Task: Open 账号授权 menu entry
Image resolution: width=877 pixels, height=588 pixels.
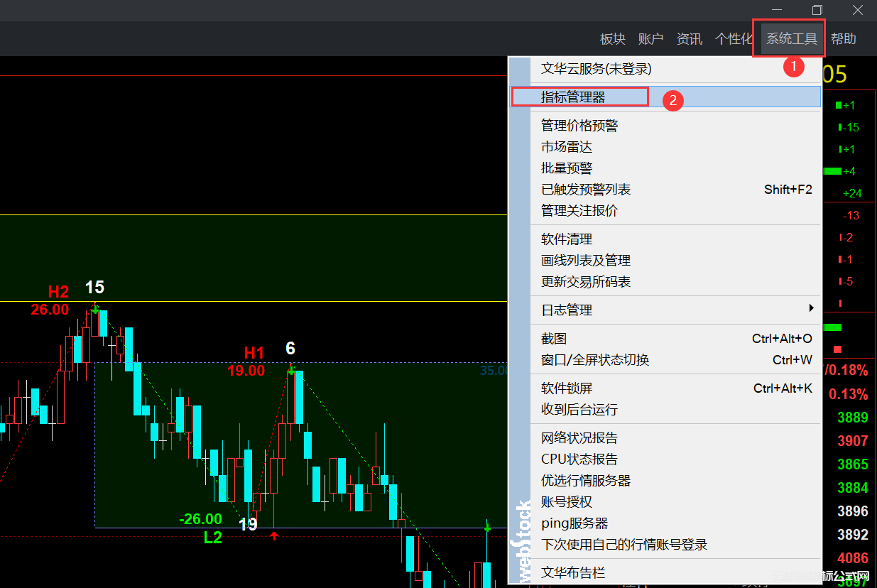Action: [676, 502]
